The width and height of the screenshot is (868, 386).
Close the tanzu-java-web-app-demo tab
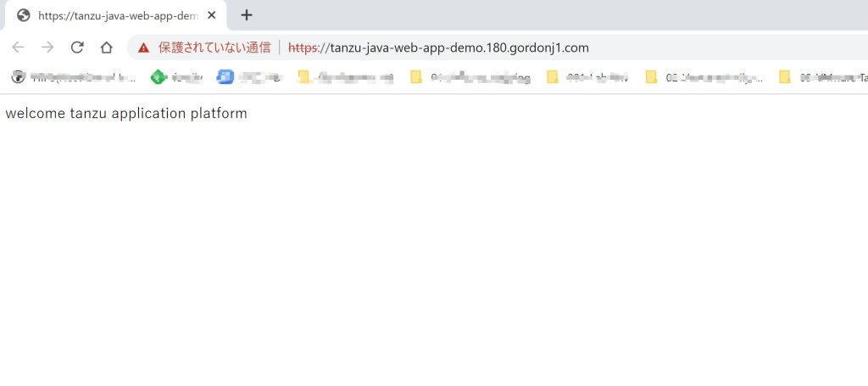pyautogui.click(x=211, y=15)
